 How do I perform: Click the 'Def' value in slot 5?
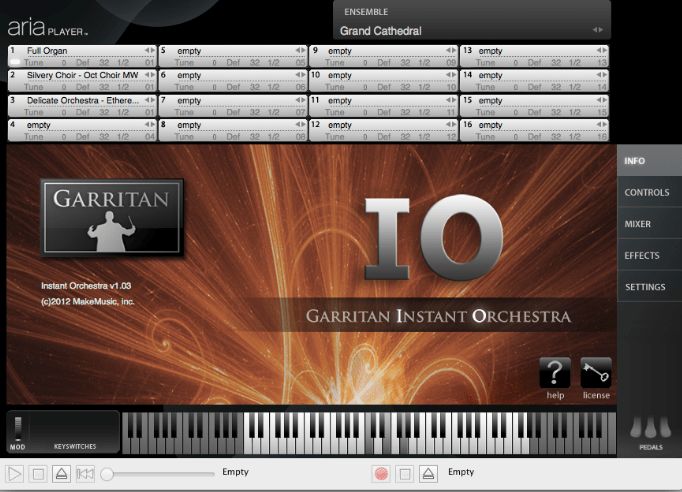(233, 63)
